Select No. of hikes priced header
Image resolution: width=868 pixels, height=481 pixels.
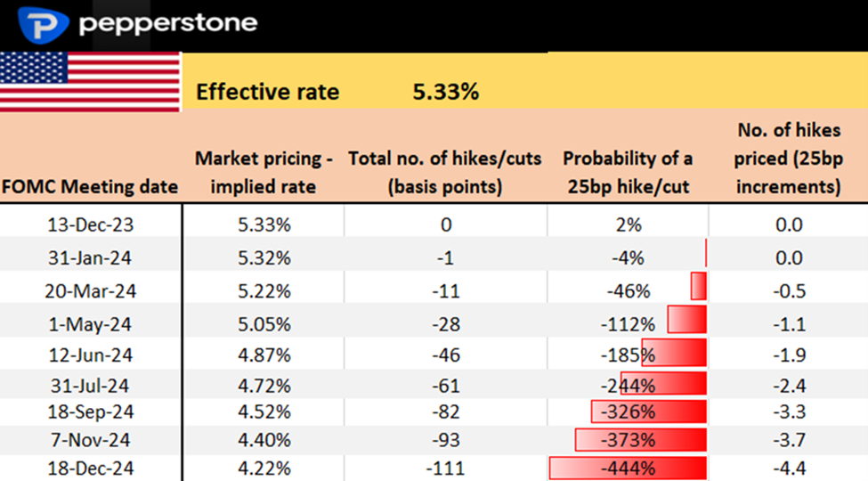click(x=789, y=159)
